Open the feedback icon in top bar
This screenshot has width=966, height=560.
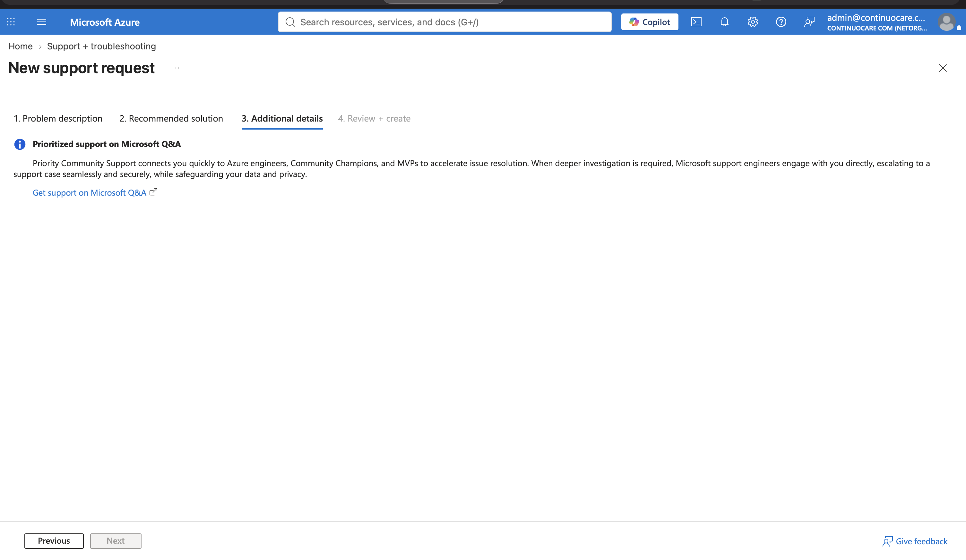point(809,22)
